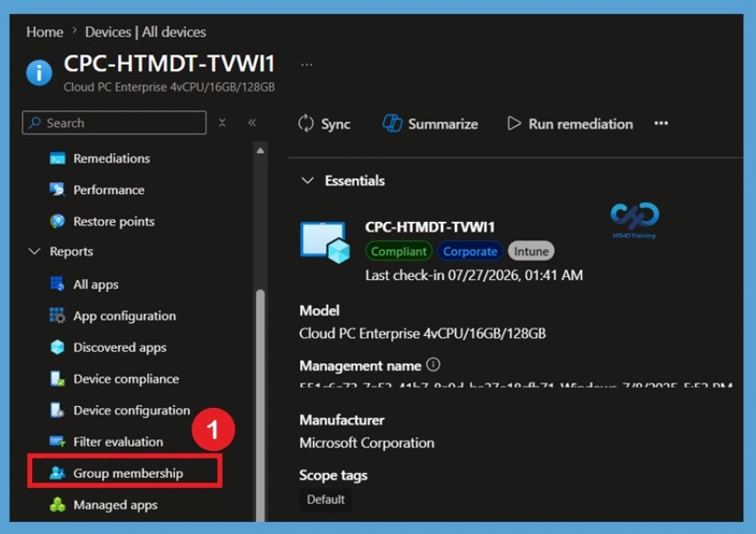Click the Performance icon in sidebar
Viewport: 756px width, 534px height.
(x=57, y=190)
